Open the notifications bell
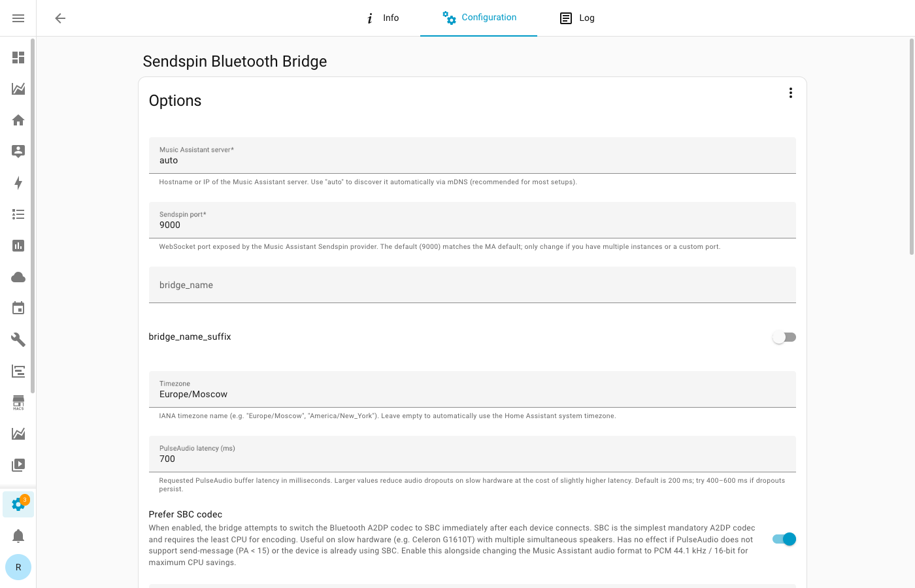915x588 pixels. pyautogui.click(x=18, y=535)
